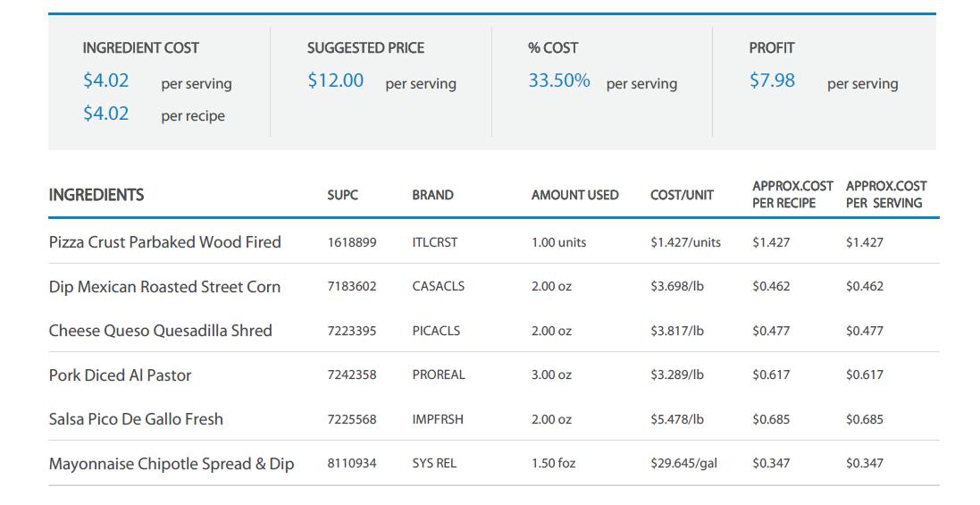Click the INGREDIENTS column header
This screenshot has height=505, width=980.
click(x=96, y=195)
